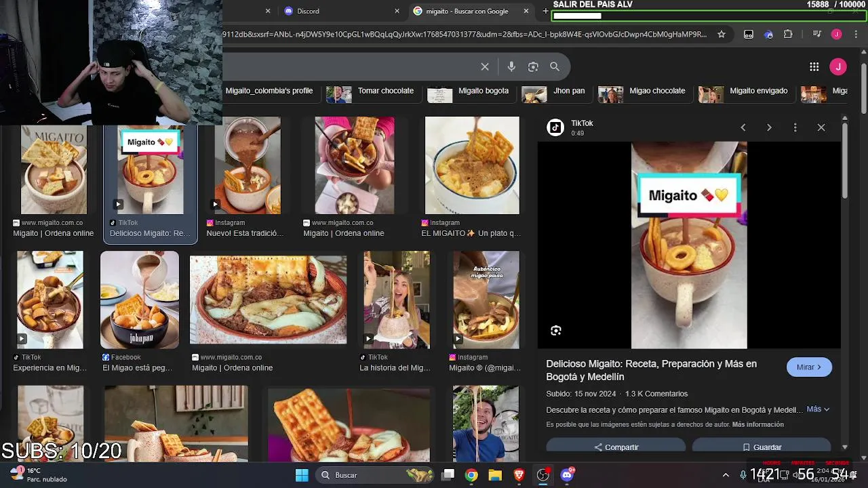Open the 'EL MIGAITO' Instagram result thumbnail
Image resolution: width=868 pixels, height=488 pixels.
coord(472,165)
